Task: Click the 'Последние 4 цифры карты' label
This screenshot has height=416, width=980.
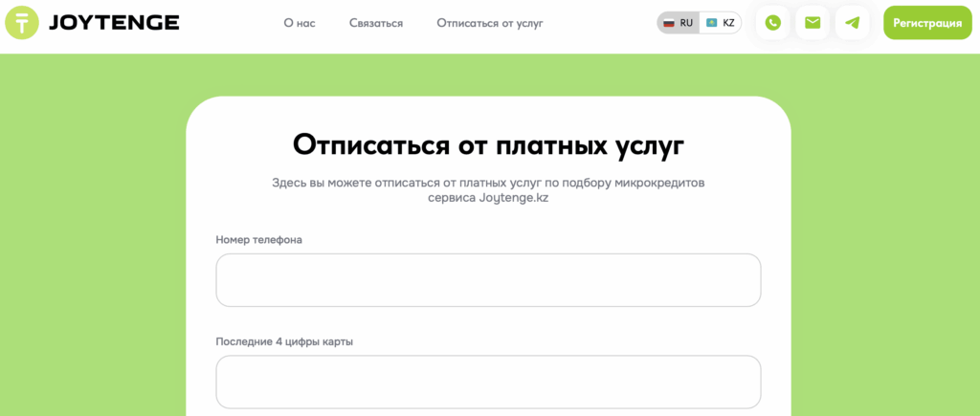Action: pos(284,341)
